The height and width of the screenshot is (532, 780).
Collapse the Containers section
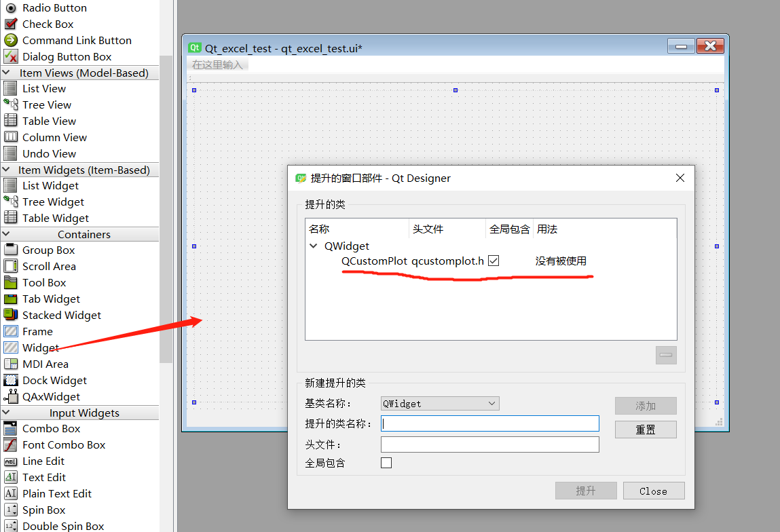(7, 233)
